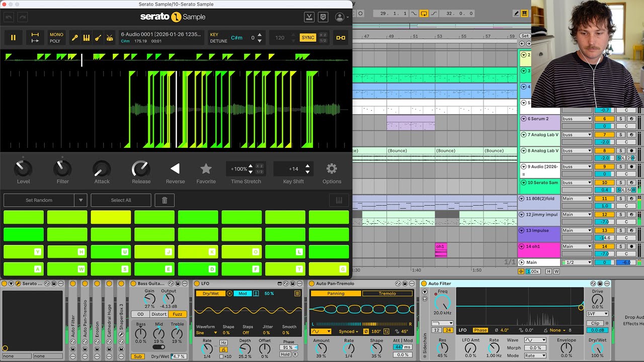The width and height of the screenshot is (644, 362).
Task: Collapse track 11 808(2)fold with its arrow
Action: (x=522, y=199)
